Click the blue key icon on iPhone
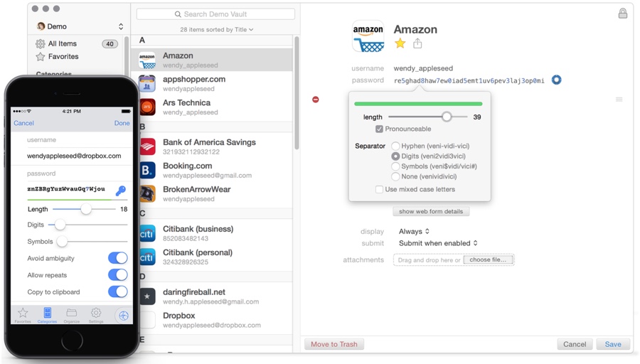 click(x=121, y=191)
